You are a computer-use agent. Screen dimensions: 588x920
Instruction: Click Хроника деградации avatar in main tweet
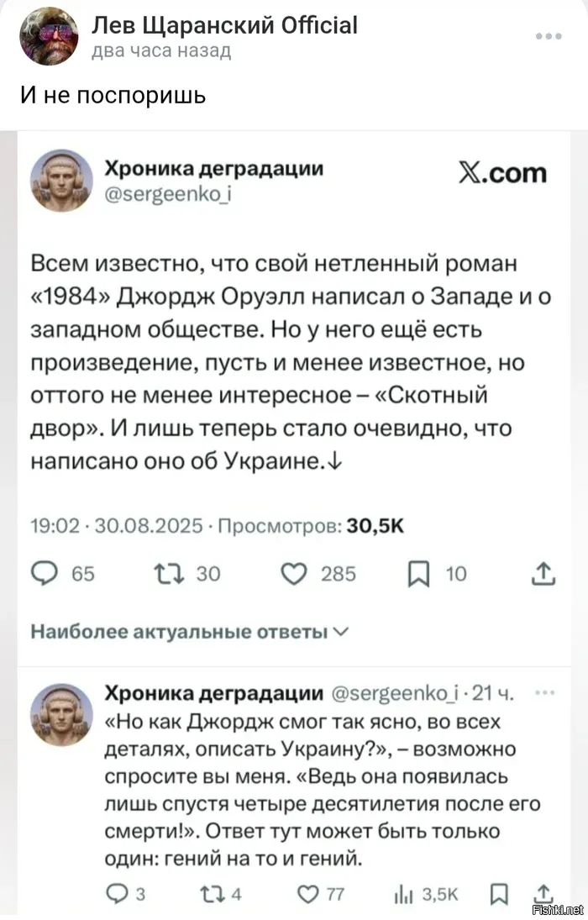point(61,180)
